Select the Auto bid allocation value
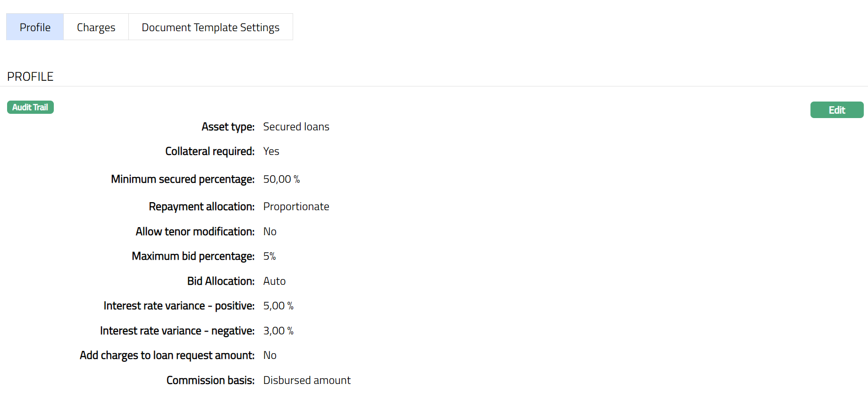868x400 pixels. pyautogui.click(x=274, y=281)
